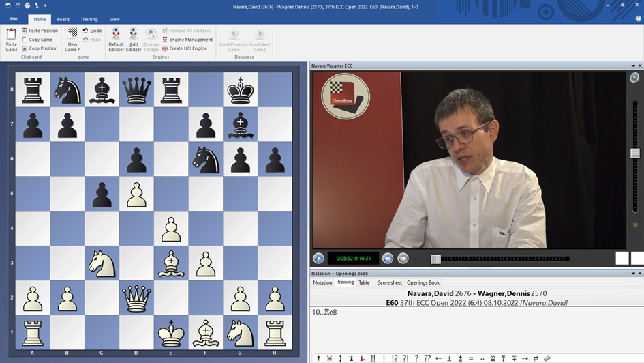
Task: Click Paste Position
Action: click(40, 31)
